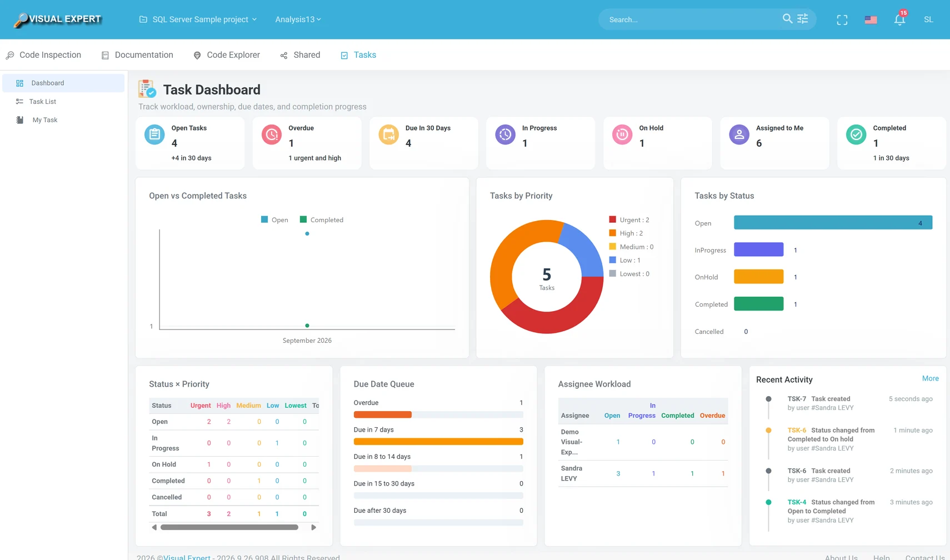Open the advanced search filter sliders icon

click(x=803, y=19)
